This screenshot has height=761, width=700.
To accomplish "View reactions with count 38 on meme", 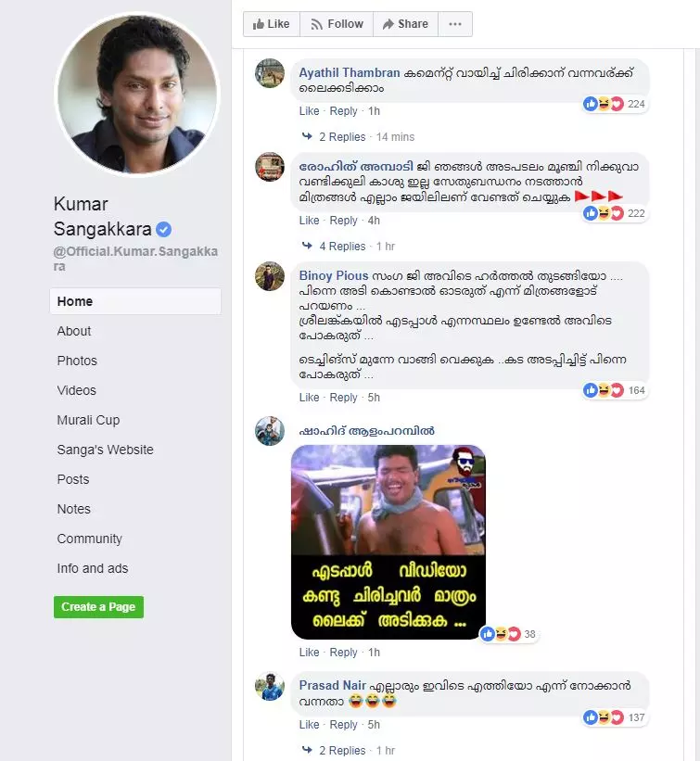I will coord(508,634).
